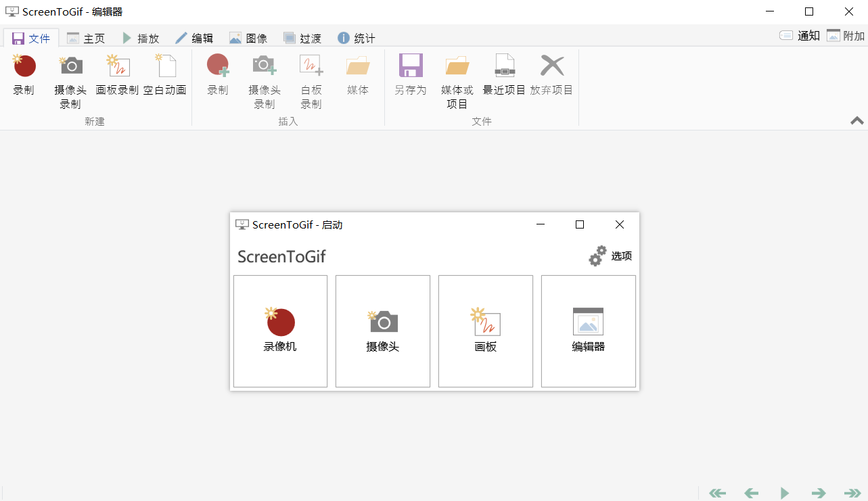Open the 图像 ribbon tab
This screenshot has width=868, height=501.
248,38
